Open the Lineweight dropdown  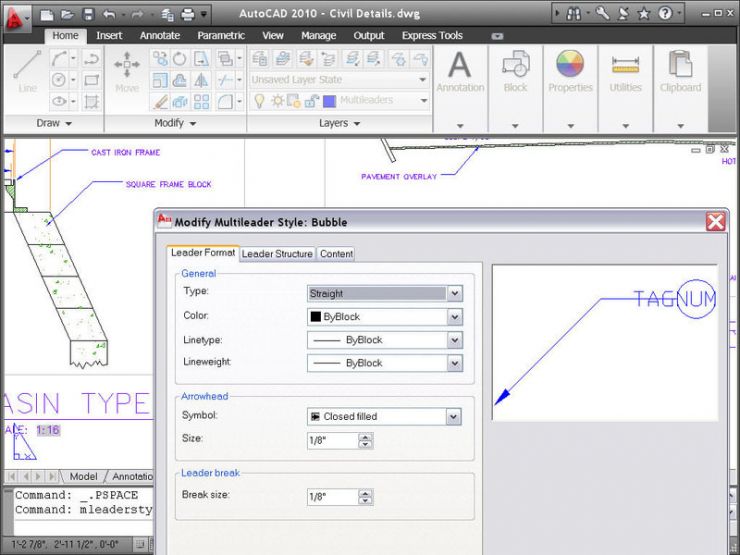pyautogui.click(x=454, y=363)
